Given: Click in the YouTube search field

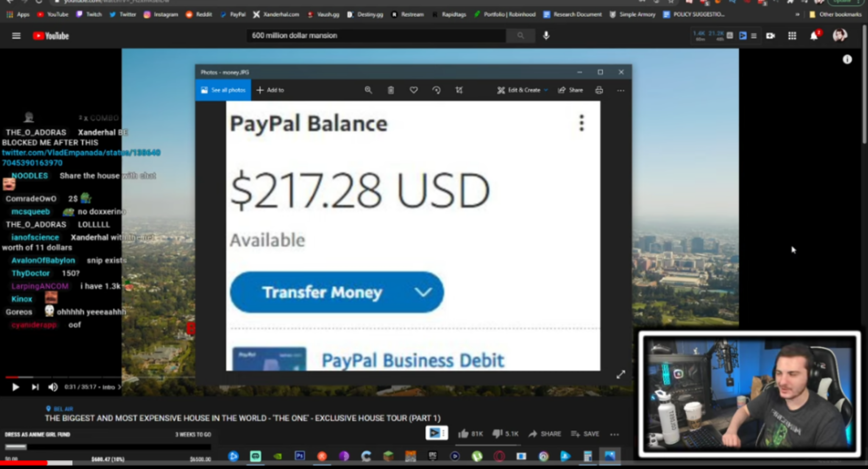Looking at the screenshot, I should point(376,36).
